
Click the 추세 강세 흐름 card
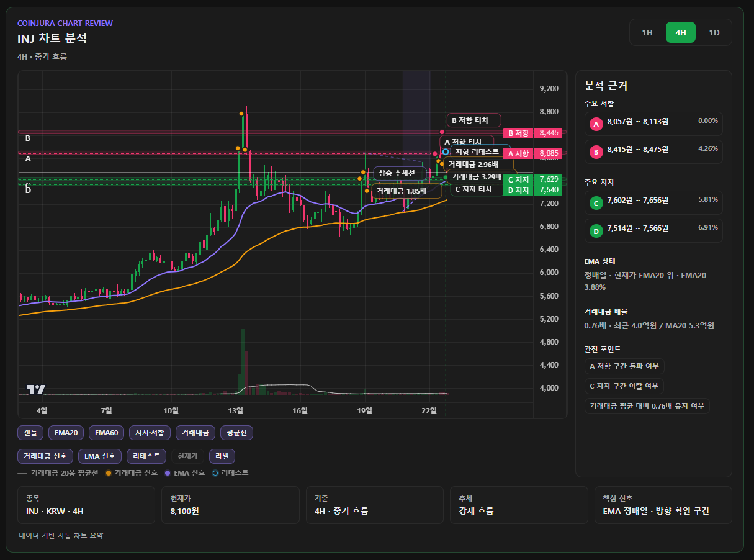pyautogui.click(x=519, y=505)
